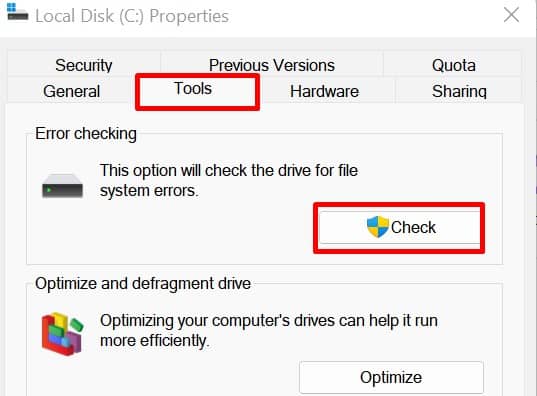Open the Hardware tab
This screenshot has height=396, width=537.
click(324, 91)
